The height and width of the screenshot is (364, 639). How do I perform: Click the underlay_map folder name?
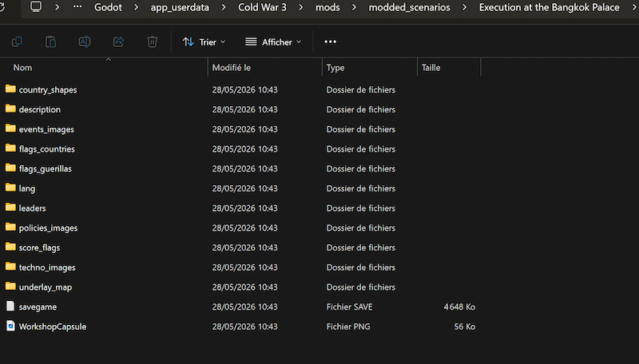[x=46, y=287]
